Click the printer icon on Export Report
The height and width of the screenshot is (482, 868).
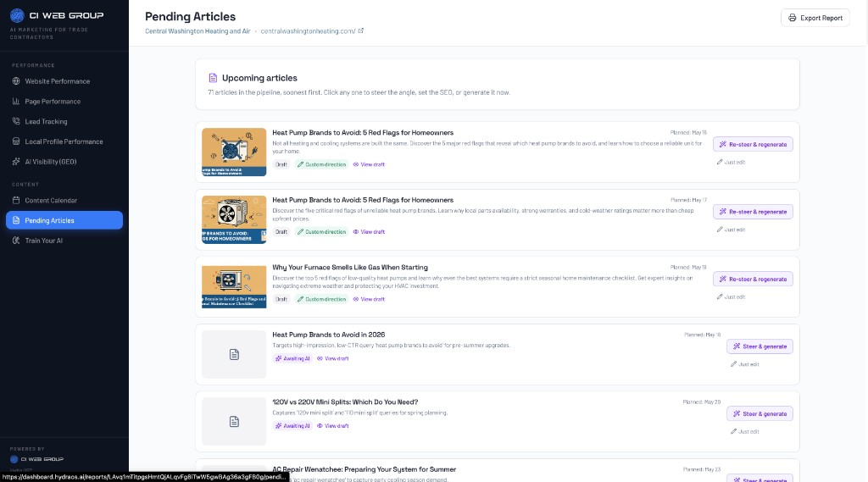point(793,18)
